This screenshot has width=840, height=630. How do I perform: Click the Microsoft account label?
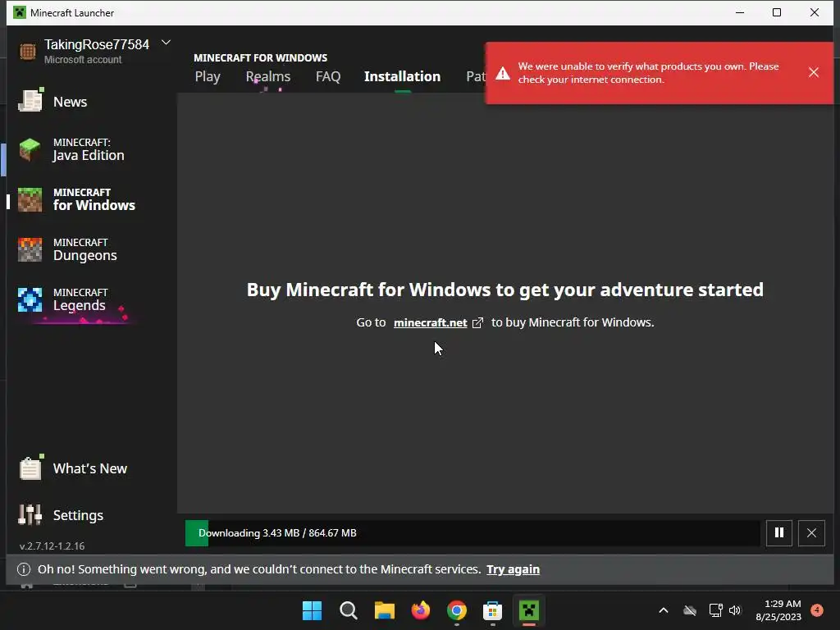[x=83, y=59]
